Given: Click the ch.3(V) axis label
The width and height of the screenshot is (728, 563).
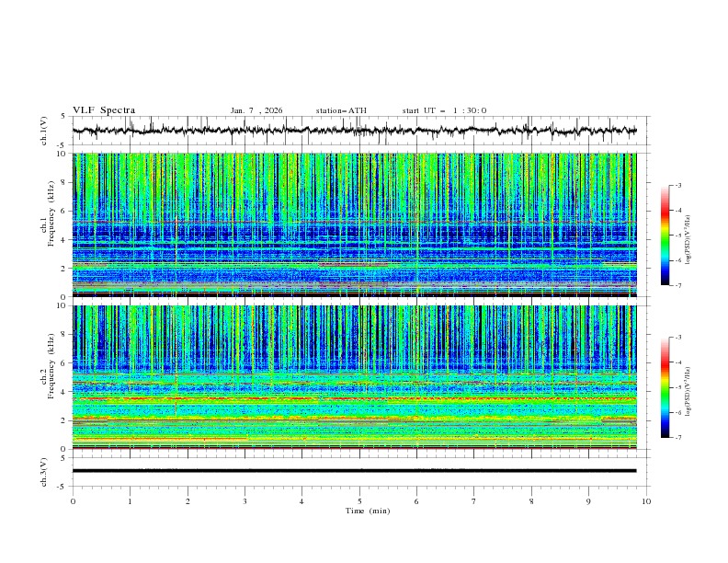Looking at the screenshot, I should pyautogui.click(x=43, y=470).
